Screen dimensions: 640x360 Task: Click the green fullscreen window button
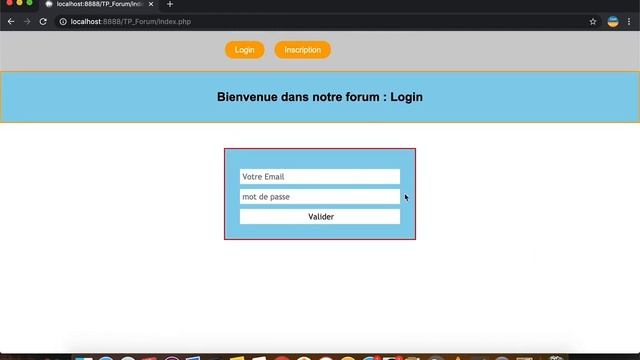[29, 2]
